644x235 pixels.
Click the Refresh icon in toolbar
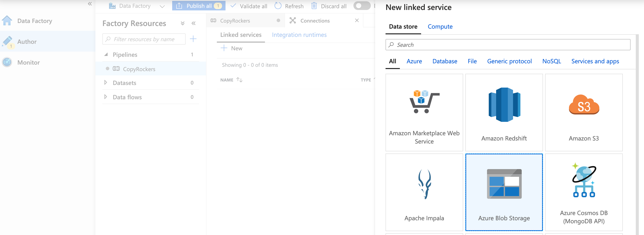click(x=278, y=6)
